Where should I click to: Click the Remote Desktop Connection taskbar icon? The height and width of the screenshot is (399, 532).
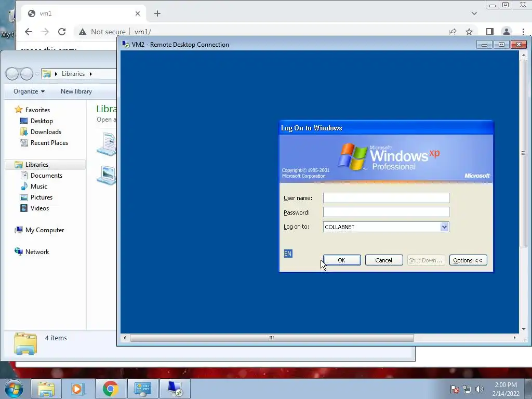point(175,389)
